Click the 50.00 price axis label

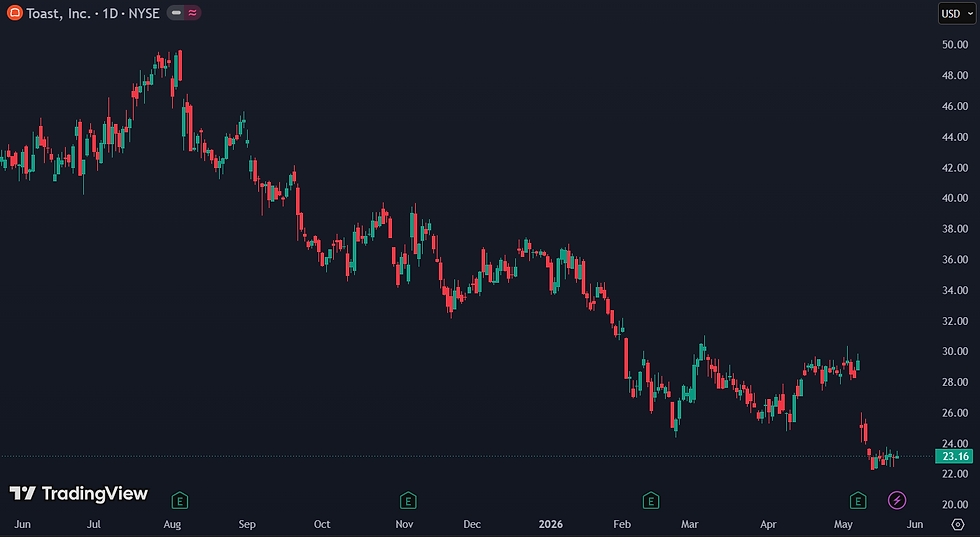tap(955, 44)
